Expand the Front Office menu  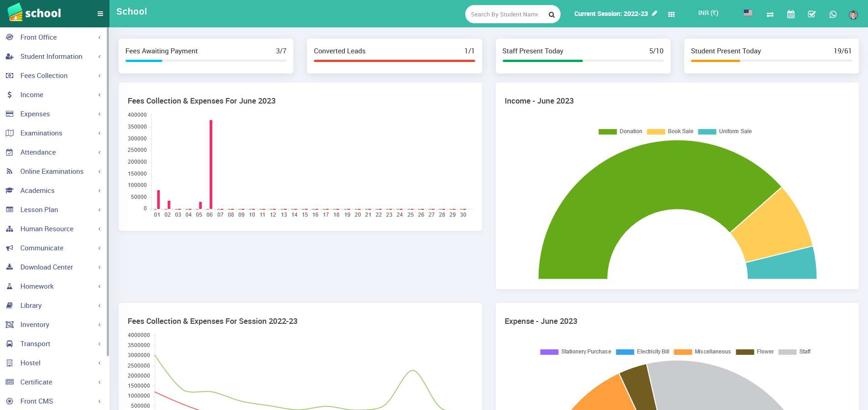coord(39,37)
